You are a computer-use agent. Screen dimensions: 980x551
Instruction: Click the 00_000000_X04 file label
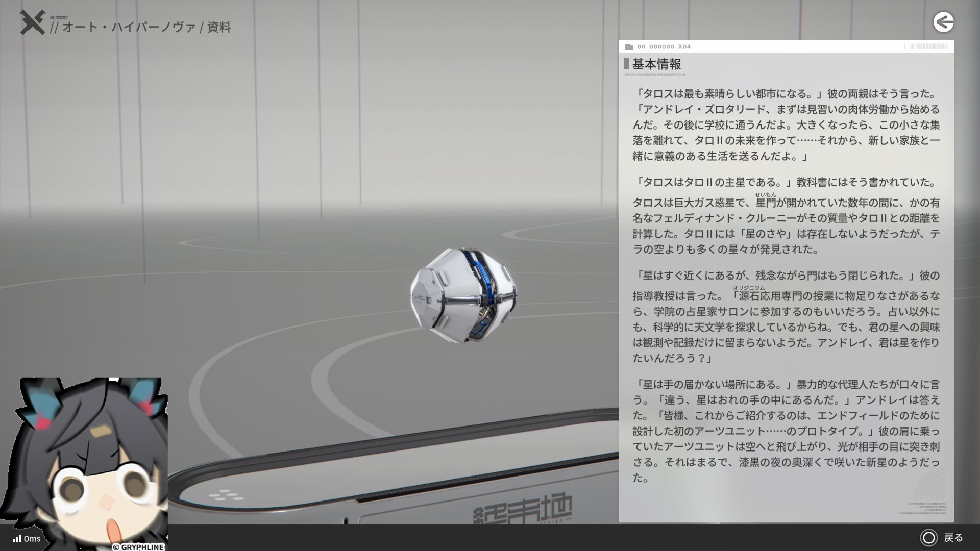664,47
